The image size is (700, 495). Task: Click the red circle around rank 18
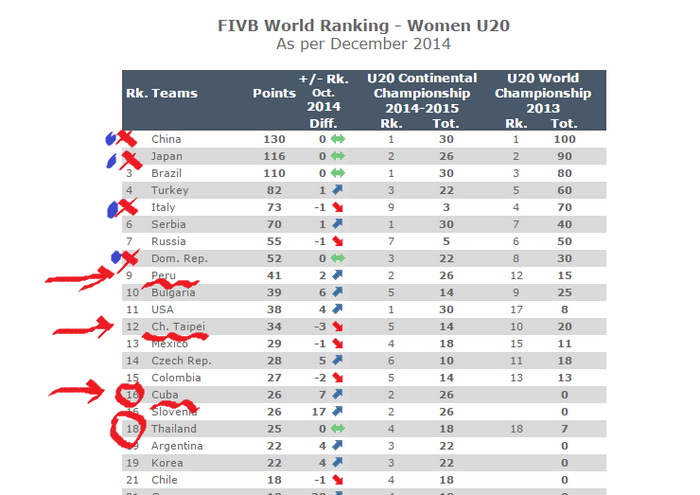point(128,430)
